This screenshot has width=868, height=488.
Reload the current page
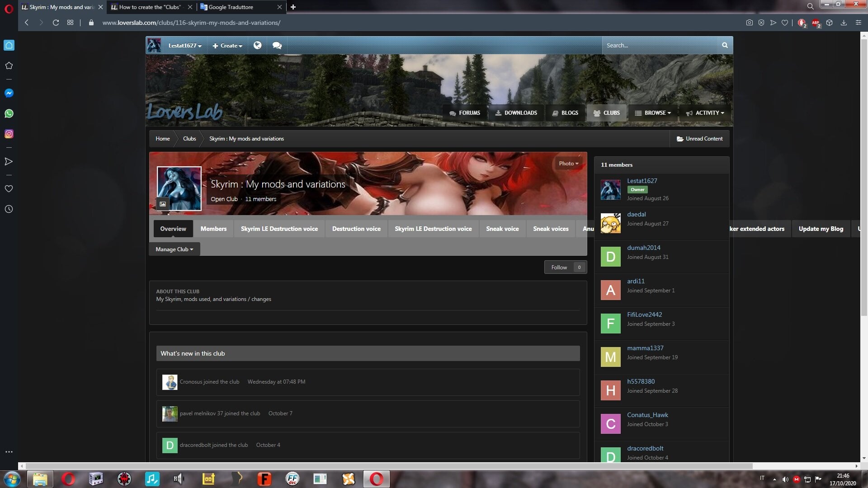coord(56,23)
